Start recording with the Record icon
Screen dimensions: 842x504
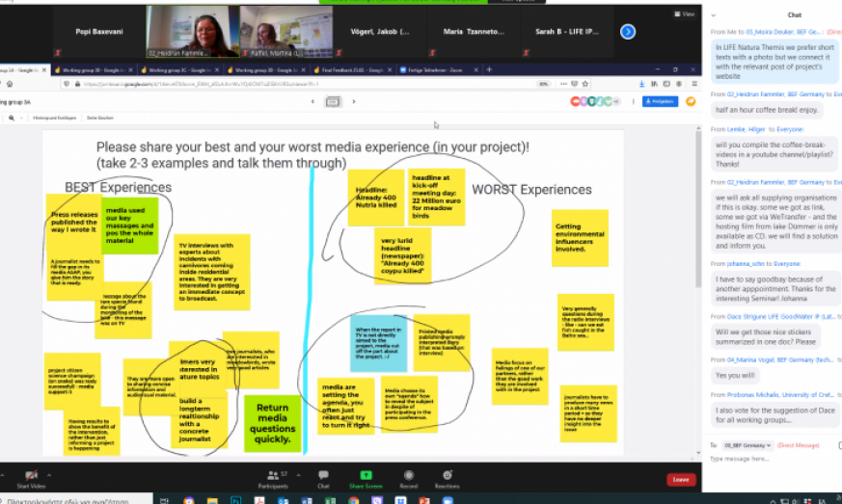[409, 479]
